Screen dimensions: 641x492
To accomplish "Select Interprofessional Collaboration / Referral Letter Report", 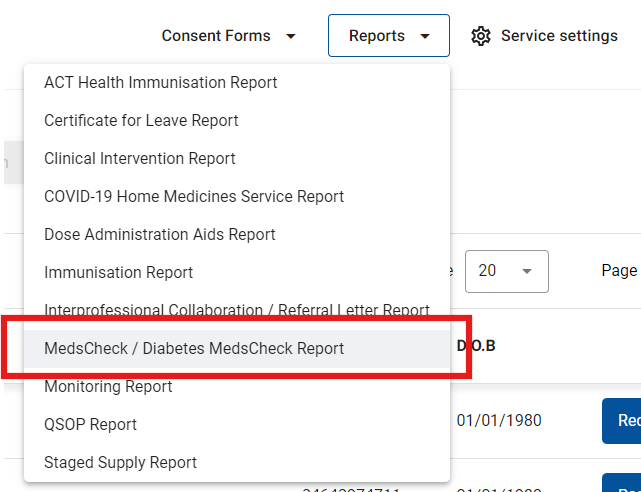I will [x=237, y=311].
